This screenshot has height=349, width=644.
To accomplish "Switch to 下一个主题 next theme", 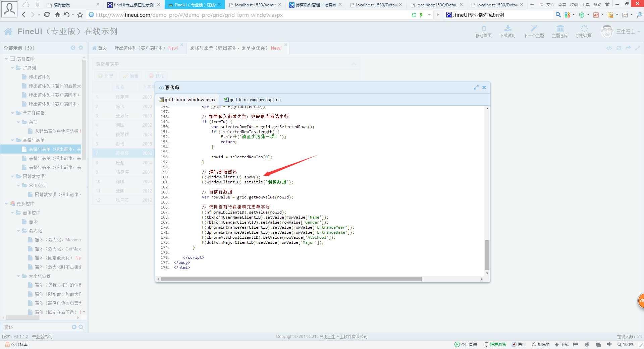I will pos(534,31).
